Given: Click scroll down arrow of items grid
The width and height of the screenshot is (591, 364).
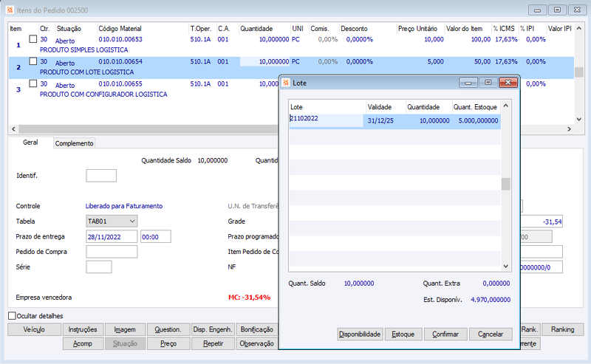Looking at the screenshot, I should [579, 120].
